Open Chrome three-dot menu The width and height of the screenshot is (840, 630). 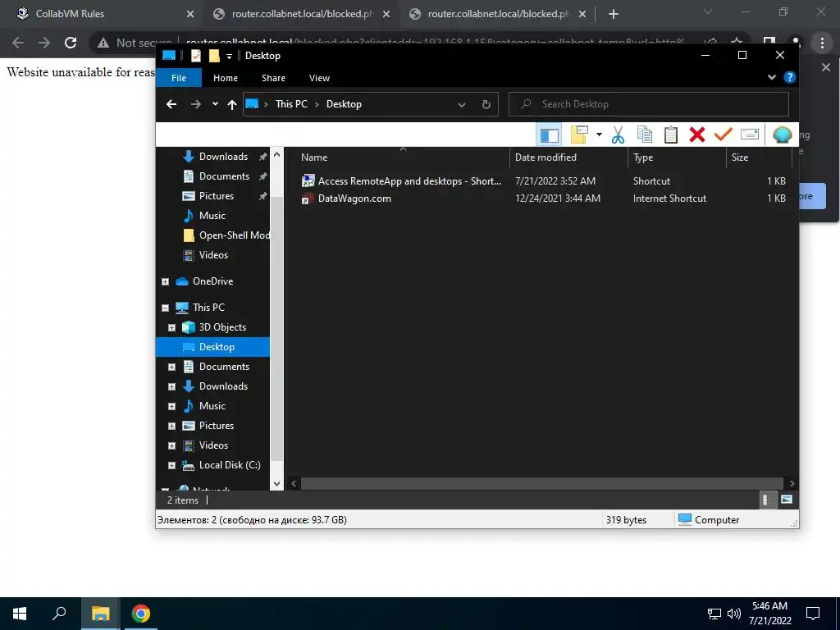[822, 43]
